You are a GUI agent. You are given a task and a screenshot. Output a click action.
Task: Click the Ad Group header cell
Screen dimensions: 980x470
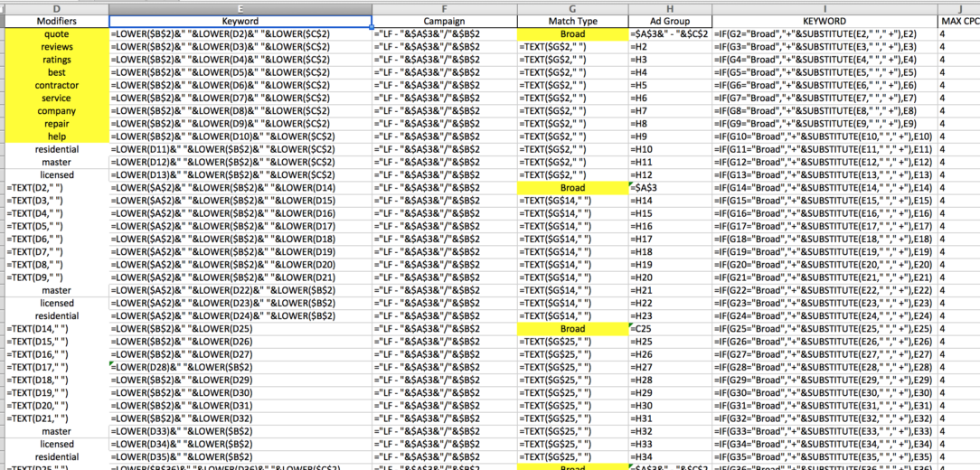(x=669, y=22)
